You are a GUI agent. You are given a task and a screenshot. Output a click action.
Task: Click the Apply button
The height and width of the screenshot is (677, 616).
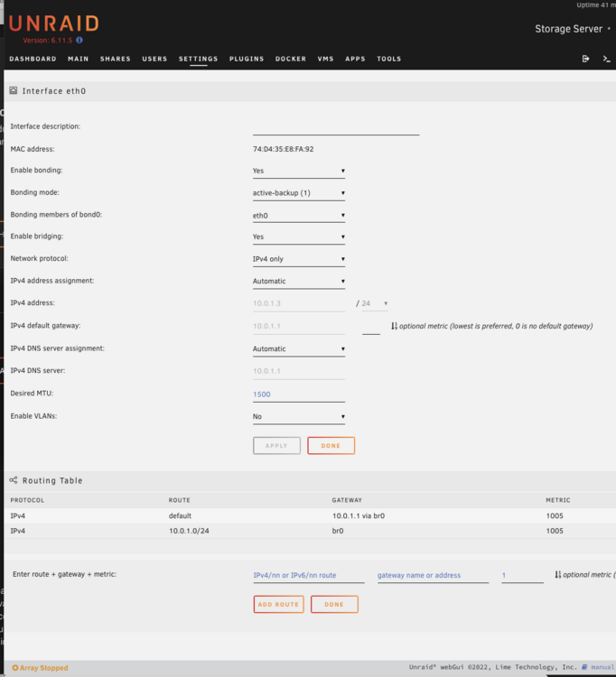(276, 446)
